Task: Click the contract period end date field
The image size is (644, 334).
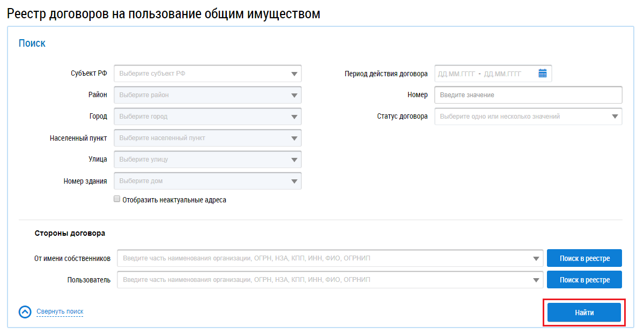Action: (x=502, y=74)
